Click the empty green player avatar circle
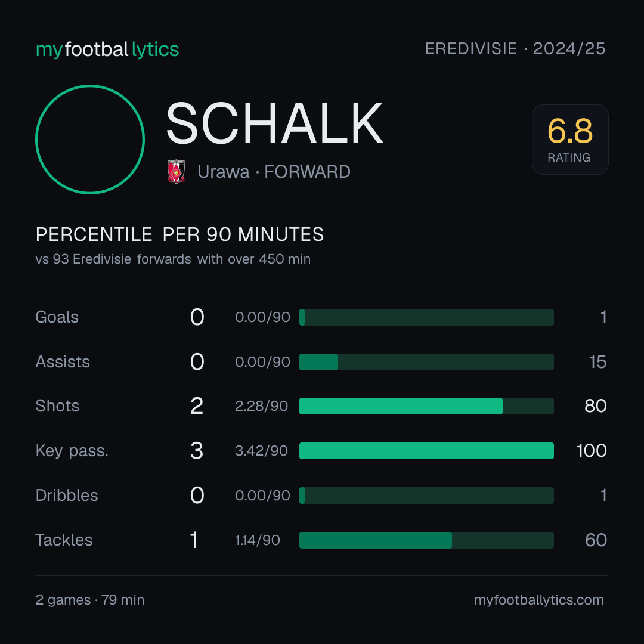This screenshot has width=644, height=644. (90, 139)
